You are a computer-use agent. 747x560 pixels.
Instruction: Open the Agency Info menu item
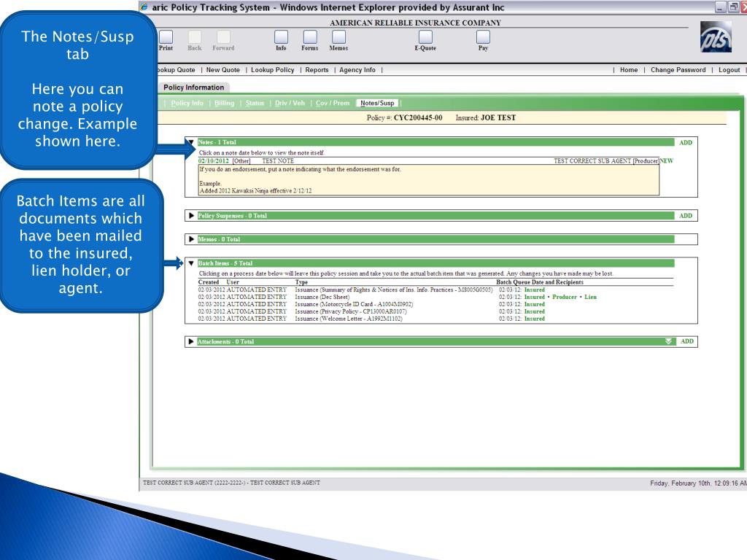click(357, 70)
